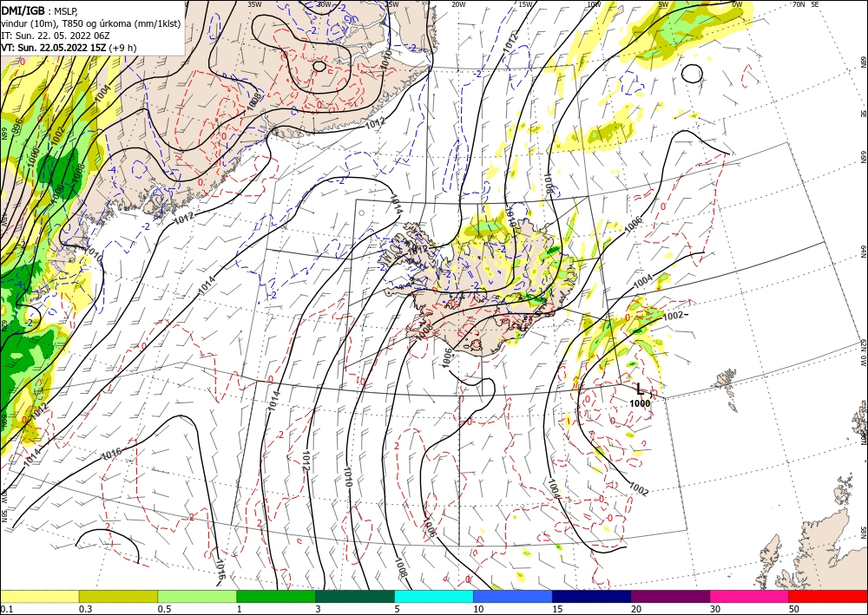Image resolution: width=868 pixels, height=615 pixels.
Task: Click the 'DMI/IGB' title text
Action: [x=23, y=10]
